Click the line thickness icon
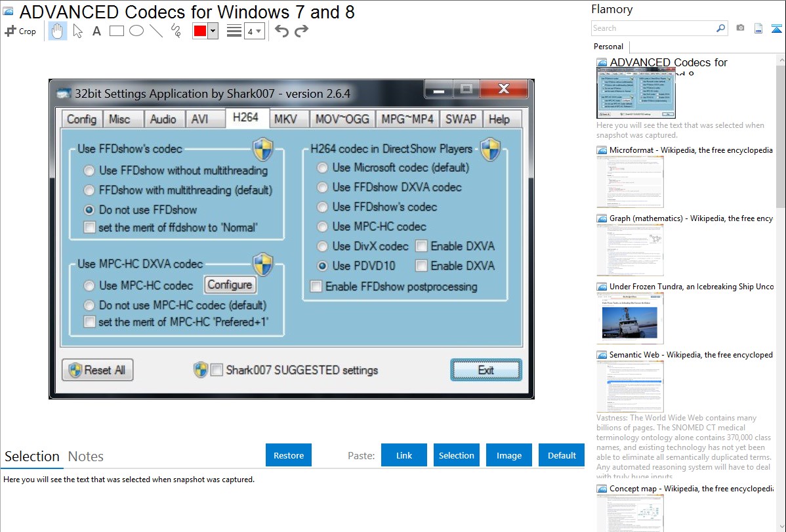Image resolution: width=786 pixels, height=532 pixels. coord(234,31)
